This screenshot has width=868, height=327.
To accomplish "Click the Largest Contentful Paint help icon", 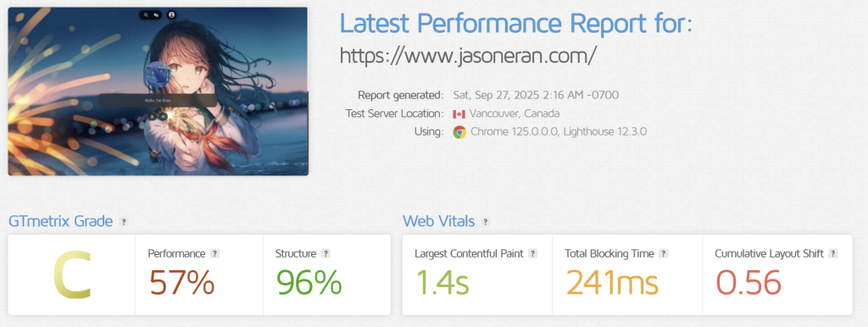I will coord(533,253).
